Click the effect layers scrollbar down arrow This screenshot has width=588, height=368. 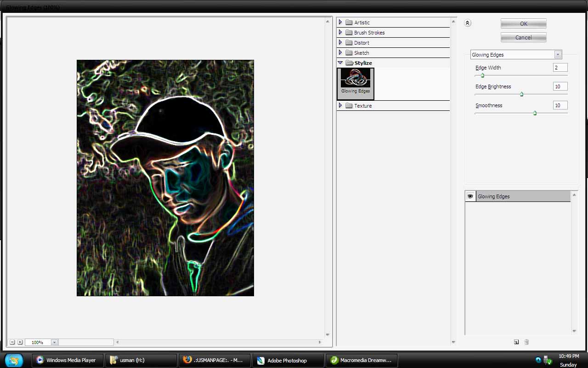point(574,331)
